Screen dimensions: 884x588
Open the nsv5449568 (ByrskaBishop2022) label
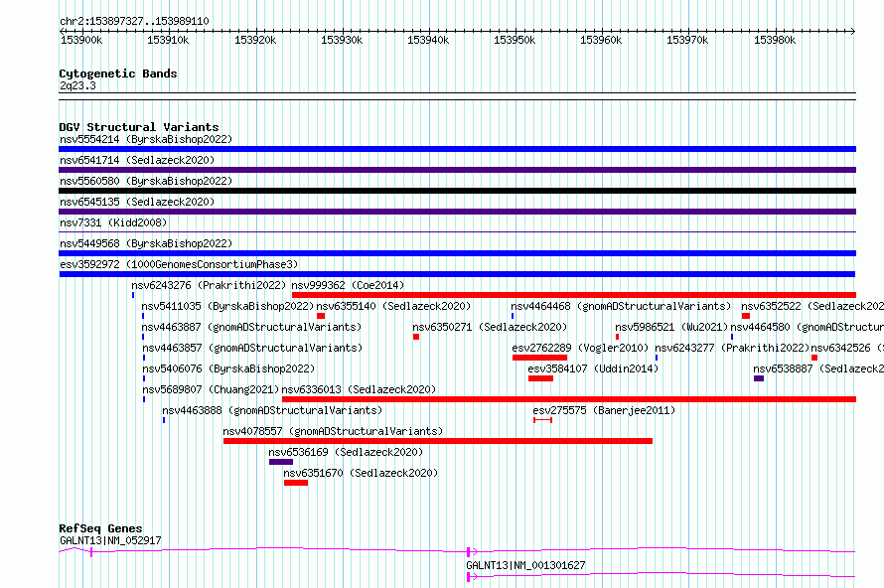pos(146,243)
